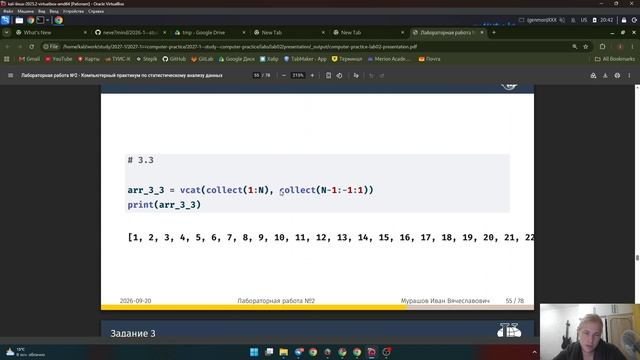
Task: Open the Машина menu in VirtualBox
Action: tap(26, 11)
